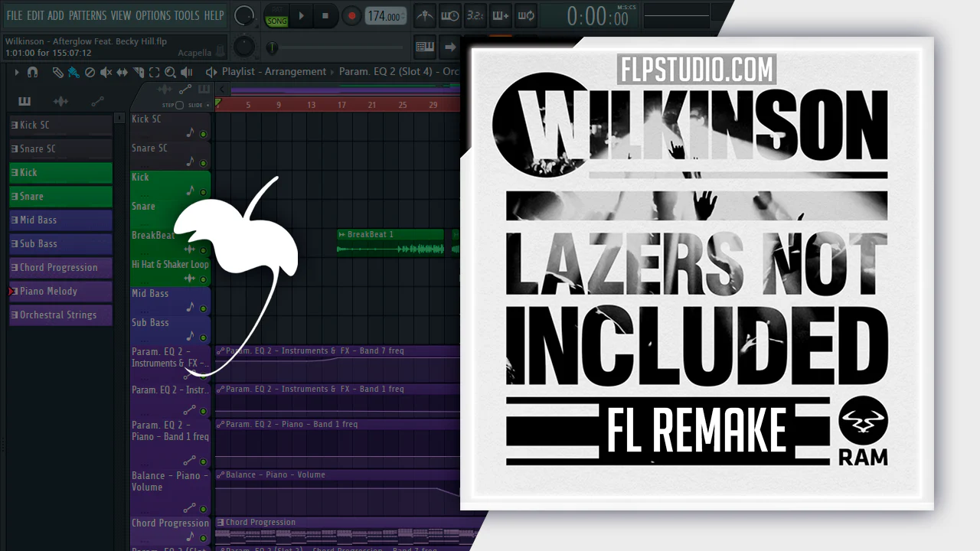The height and width of the screenshot is (551, 980).
Task: Stop playback with the Stop button
Action: pos(325,16)
